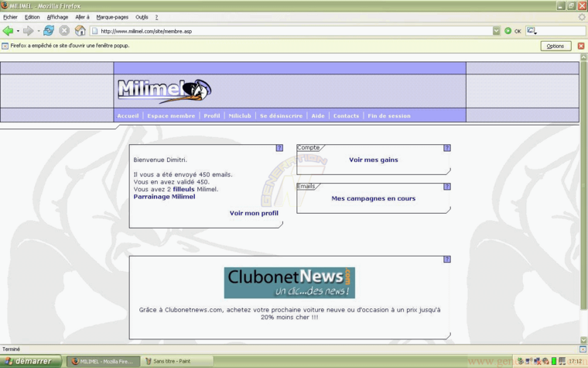Click the green OK go button
This screenshot has height=368, width=588.
513,31
